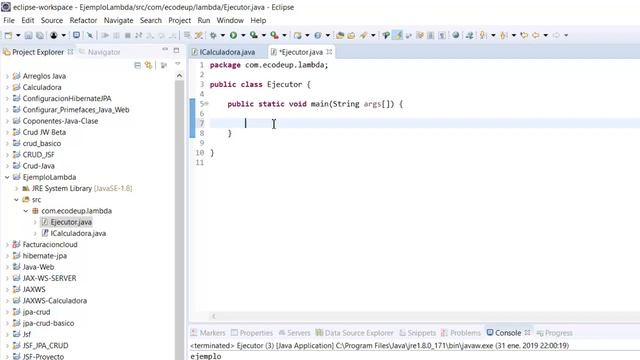Collapse the src folder node

(16, 200)
